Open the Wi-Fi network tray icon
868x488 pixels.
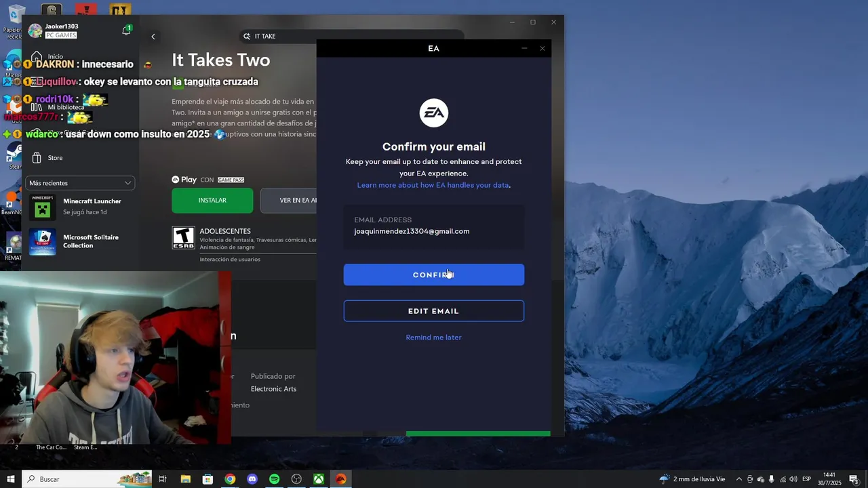pos(783,479)
